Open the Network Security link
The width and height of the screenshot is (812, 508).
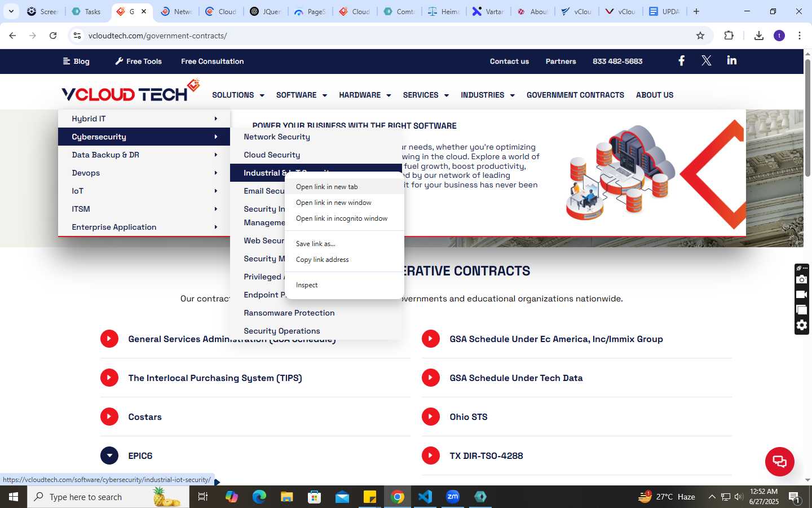(277, 137)
